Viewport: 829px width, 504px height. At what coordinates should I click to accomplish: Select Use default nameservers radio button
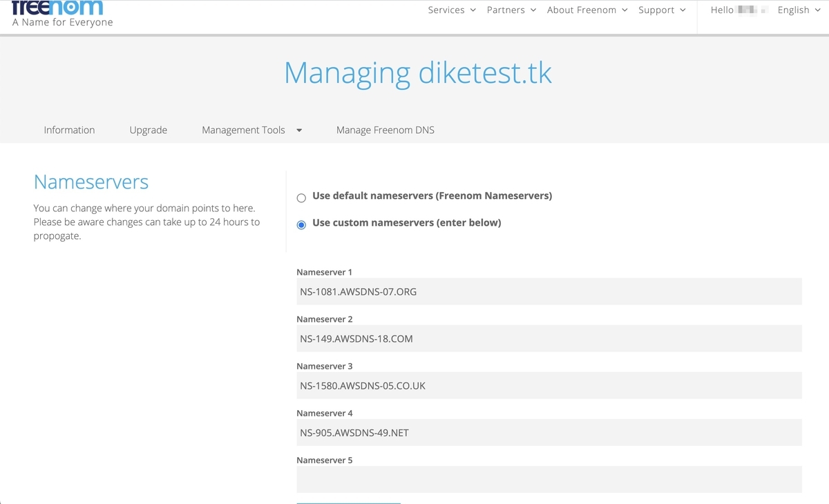coord(301,198)
